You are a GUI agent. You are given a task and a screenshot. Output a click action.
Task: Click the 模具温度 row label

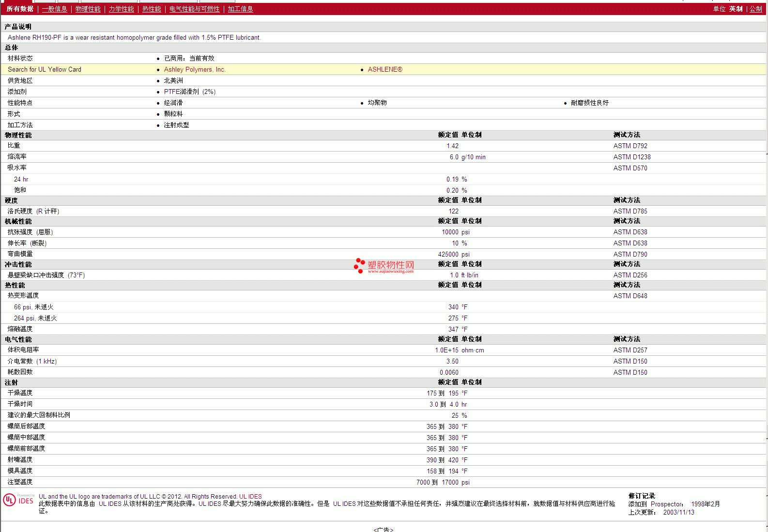pos(20,471)
